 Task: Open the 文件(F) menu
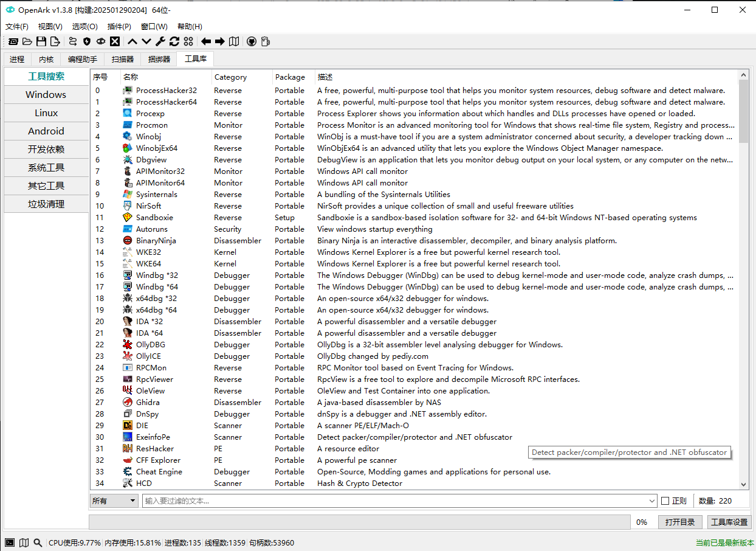pyautogui.click(x=17, y=27)
